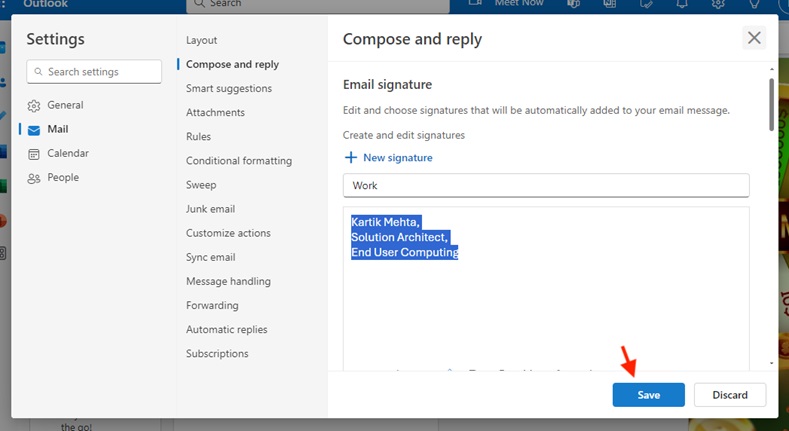
Task: Go to Layout mail settings
Action: point(201,40)
